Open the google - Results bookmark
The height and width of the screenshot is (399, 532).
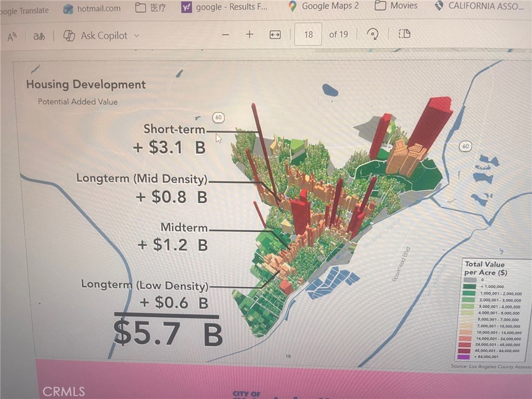click(225, 7)
